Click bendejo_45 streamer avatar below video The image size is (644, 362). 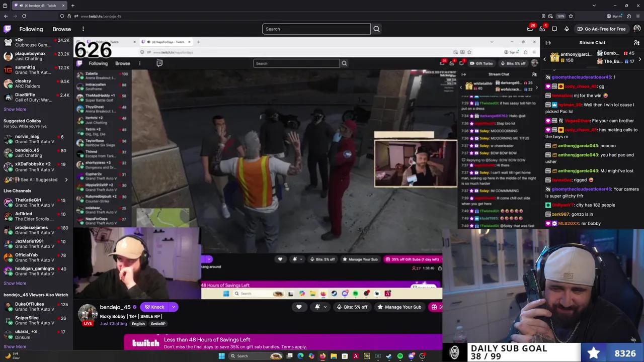88,314
